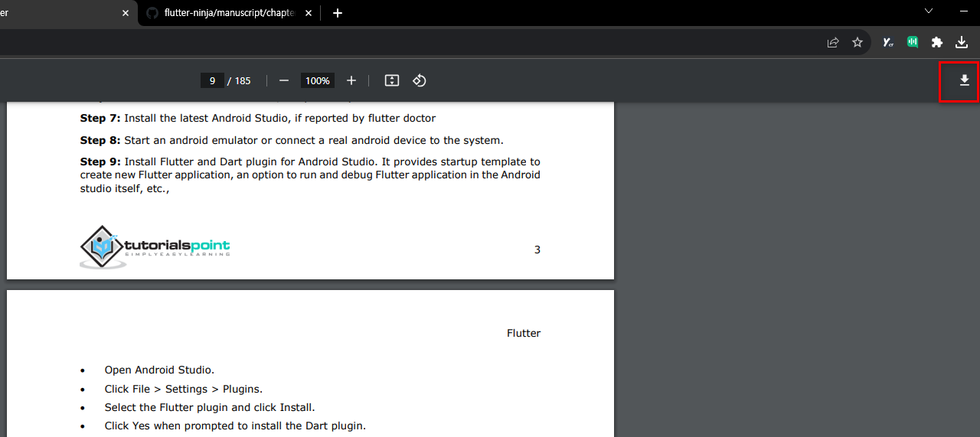Click the "Step 9:" text
980x437 pixels.
pyautogui.click(x=100, y=162)
